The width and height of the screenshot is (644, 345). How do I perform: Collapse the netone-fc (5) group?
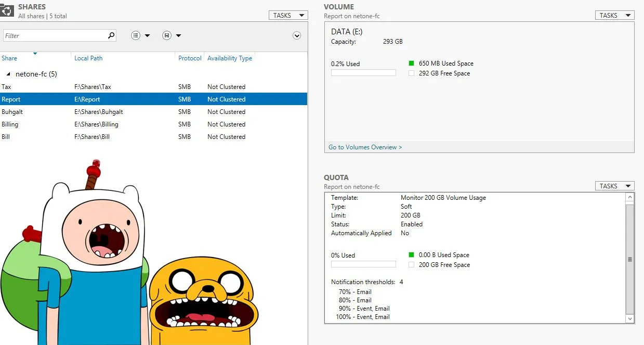click(8, 74)
